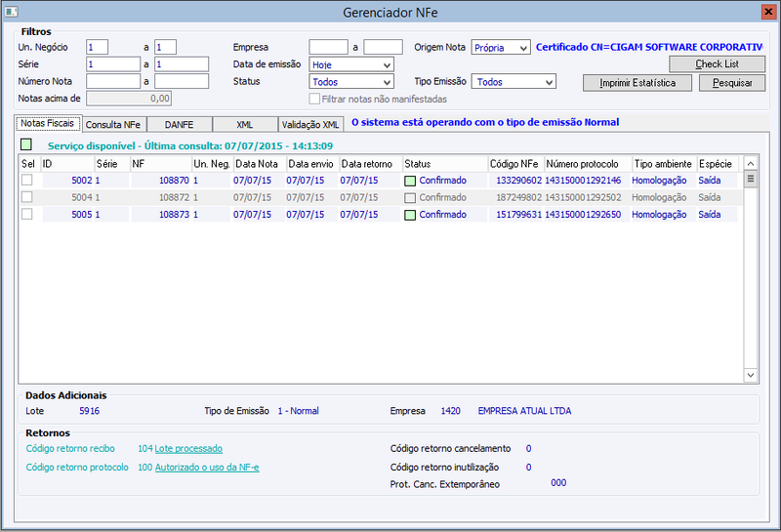Image resolution: width=781 pixels, height=532 pixels.
Task: Click status square for NF 108872 row
Action: (410, 198)
